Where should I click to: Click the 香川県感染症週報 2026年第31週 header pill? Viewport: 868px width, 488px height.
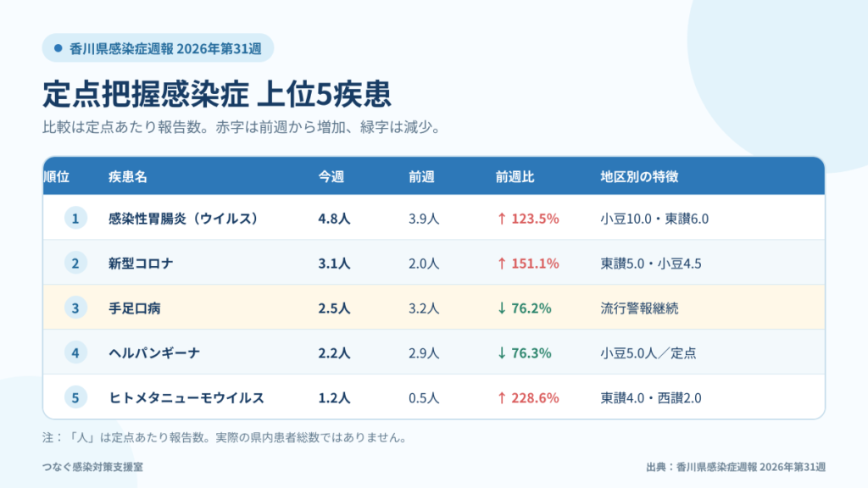[158, 48]
